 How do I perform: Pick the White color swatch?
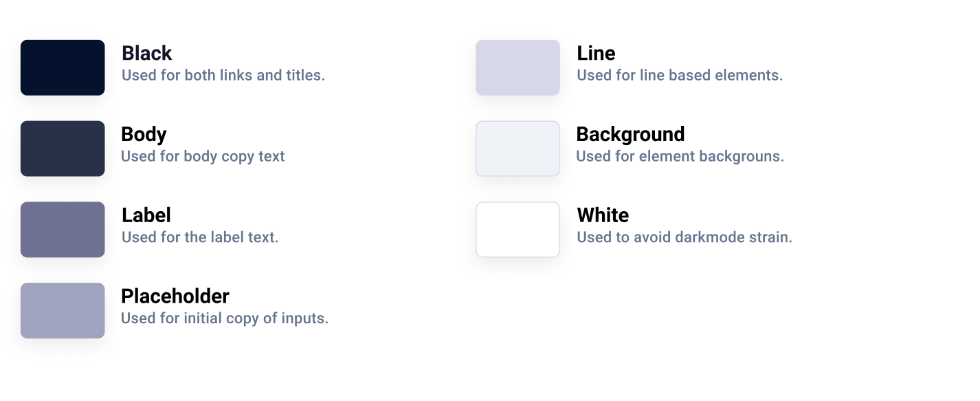click(x=517, y=230)
